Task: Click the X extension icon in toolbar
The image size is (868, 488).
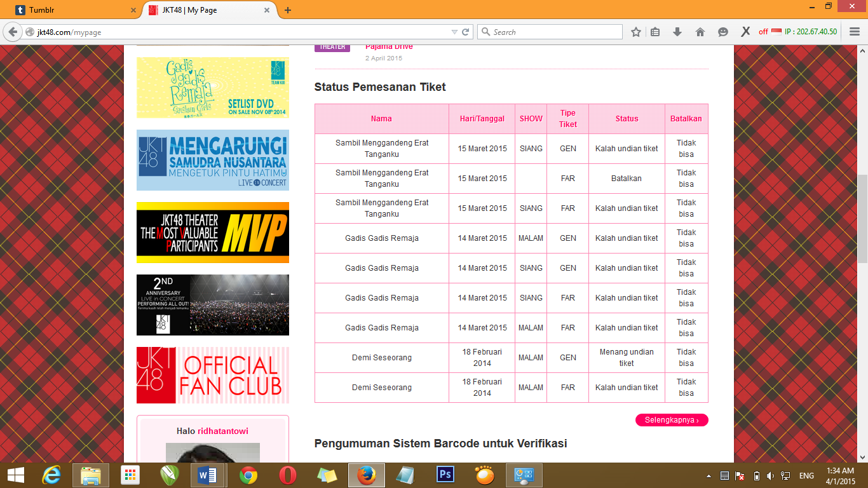Action: tap(745, 32)
